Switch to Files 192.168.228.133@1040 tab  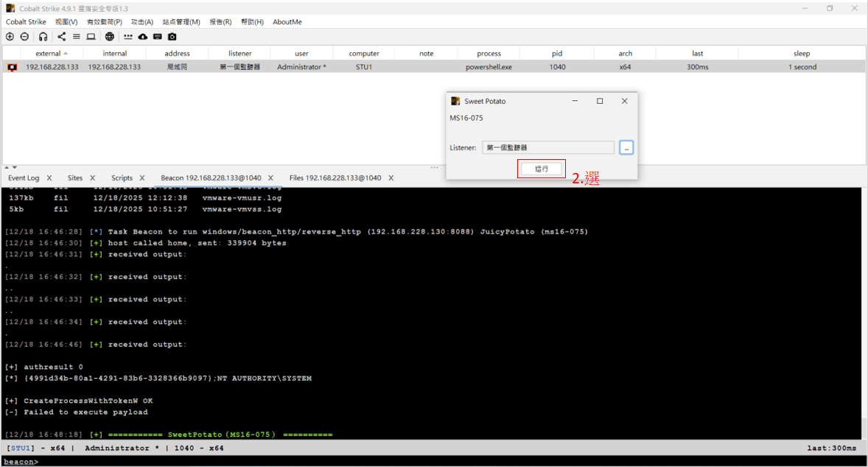coord(335,178)
